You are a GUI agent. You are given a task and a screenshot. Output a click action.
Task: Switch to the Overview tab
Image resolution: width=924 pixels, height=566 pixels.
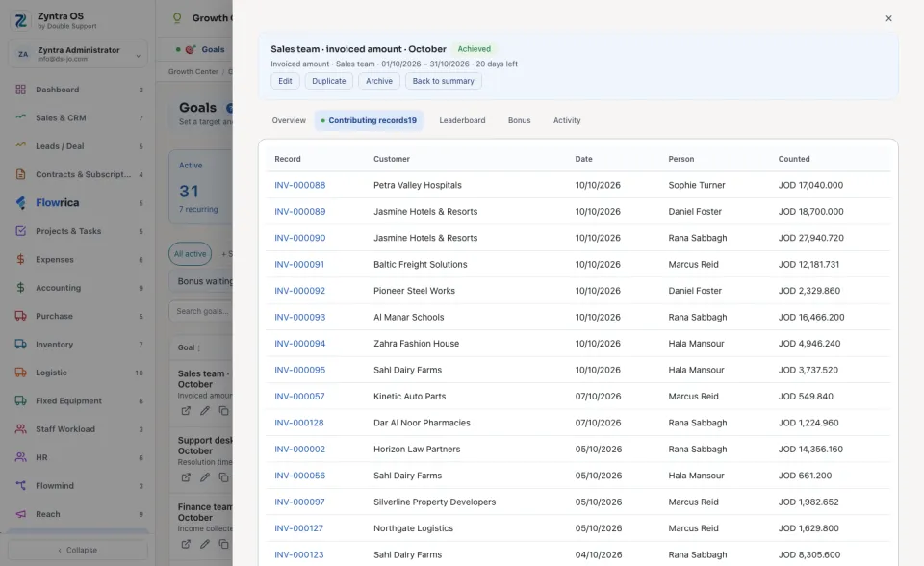tap(289, 120)
